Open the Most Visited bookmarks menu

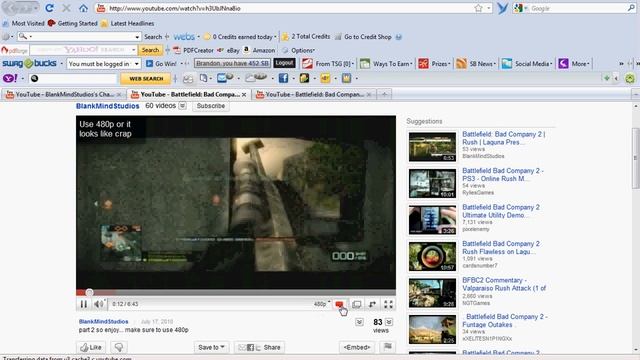tap(23, 23)
